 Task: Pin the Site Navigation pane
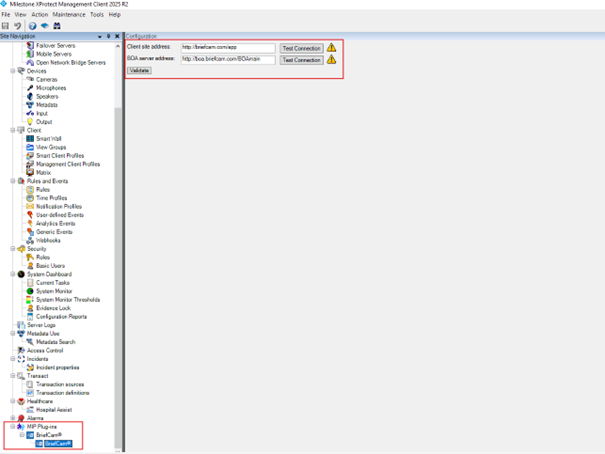tap(108, 36)
